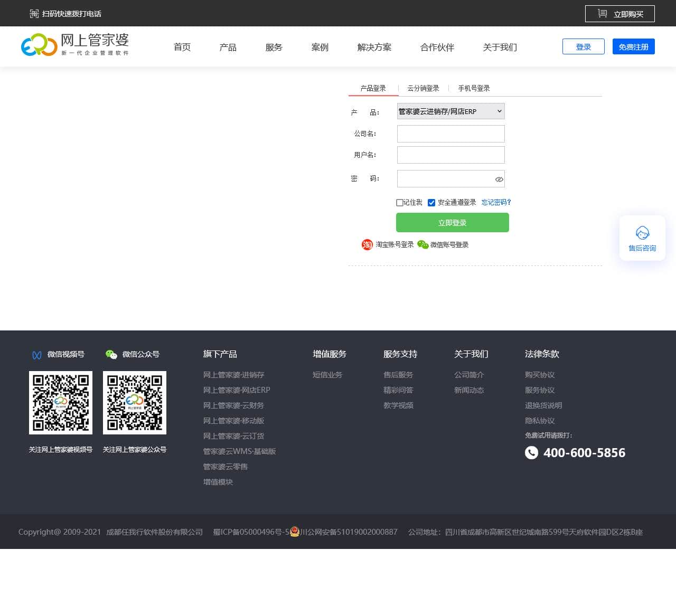Click the shopping cart icon in the 立即购买 button

602,13
